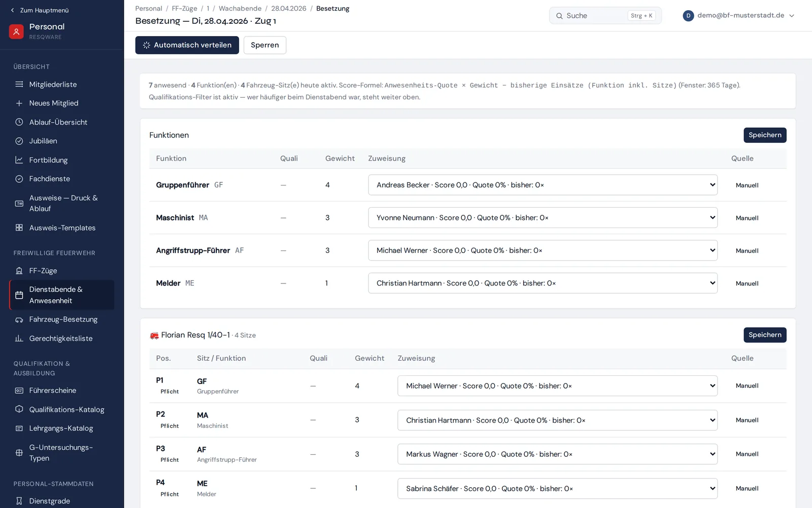Click the Jubiläen check-circle icon
Screen dimensions: 812x508
pos(19,141)
